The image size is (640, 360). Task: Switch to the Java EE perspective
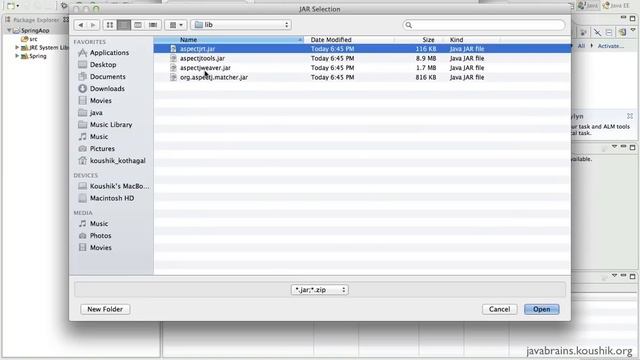(616, 5)
